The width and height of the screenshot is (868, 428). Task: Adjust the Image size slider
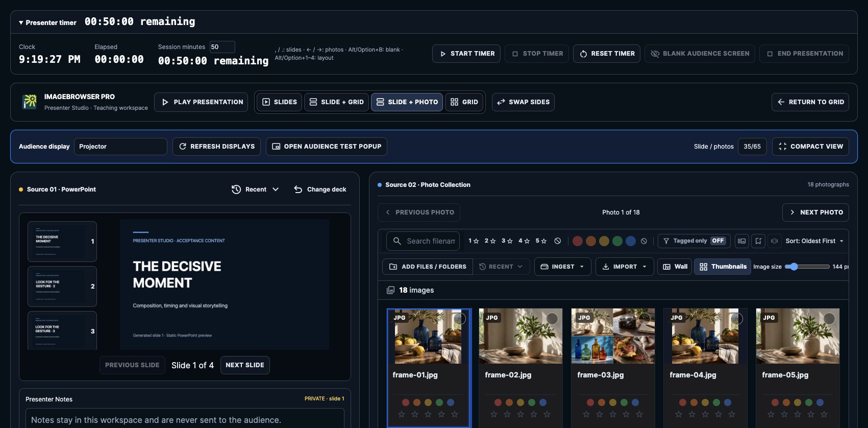click(x=807, y=267)
